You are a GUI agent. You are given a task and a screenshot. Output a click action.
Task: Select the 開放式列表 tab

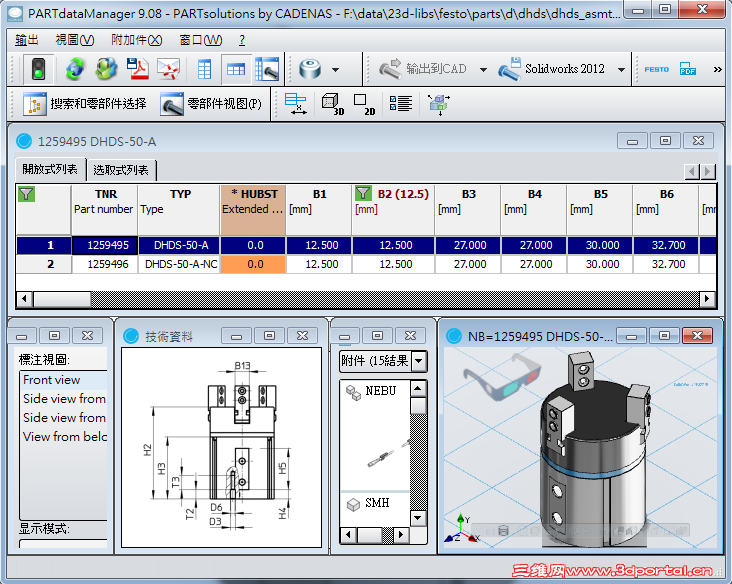click(x=50, y=169)
